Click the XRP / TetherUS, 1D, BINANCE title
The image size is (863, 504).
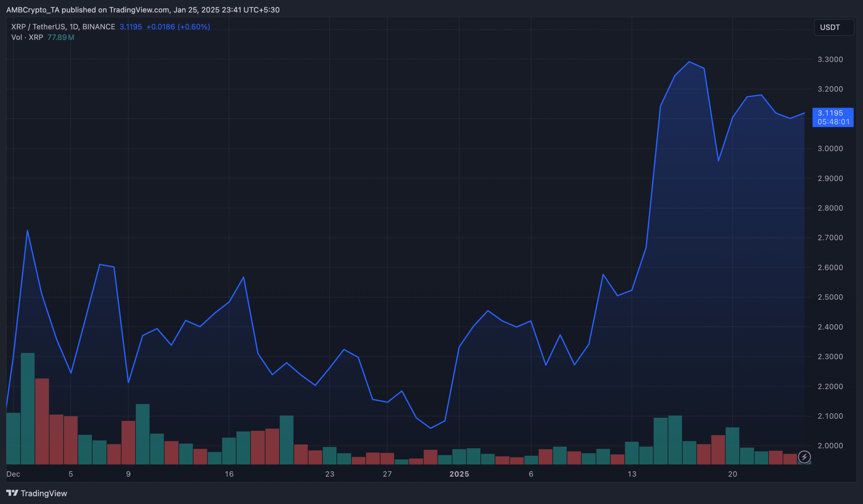[63, 27]
